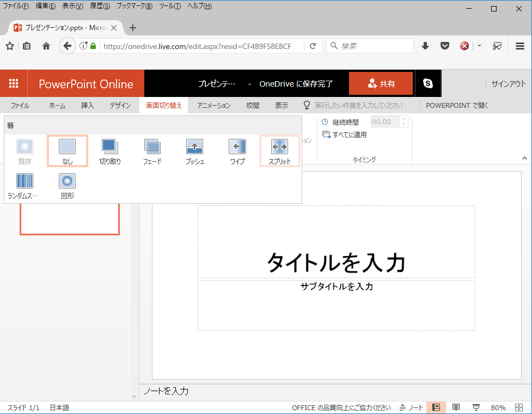532x414 pixels.
Task: Click the red blocker extension icon
Action: [464, 46]
